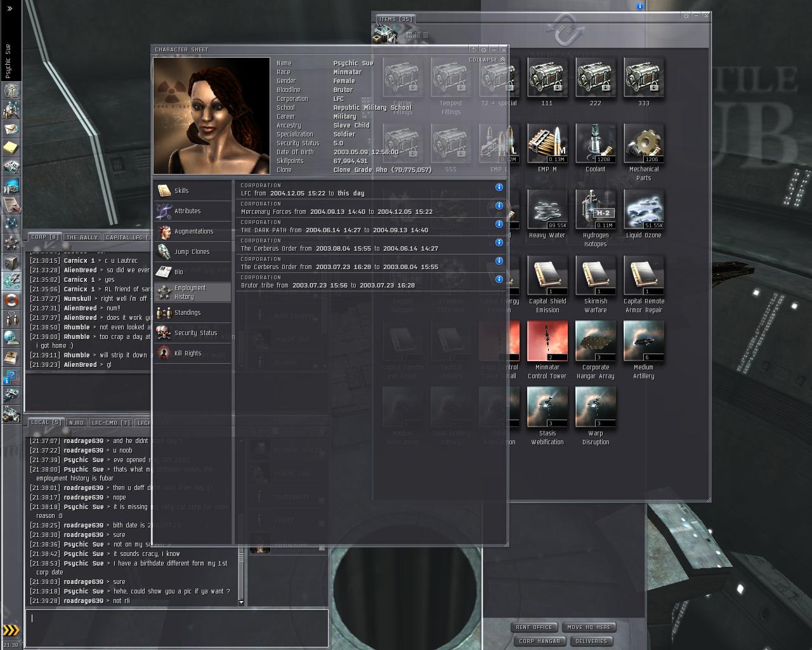Screen dimensions: 812x650
Task: Switch to the NJRD chat tab
Action: pyautogui.click(x=76, y=422)
